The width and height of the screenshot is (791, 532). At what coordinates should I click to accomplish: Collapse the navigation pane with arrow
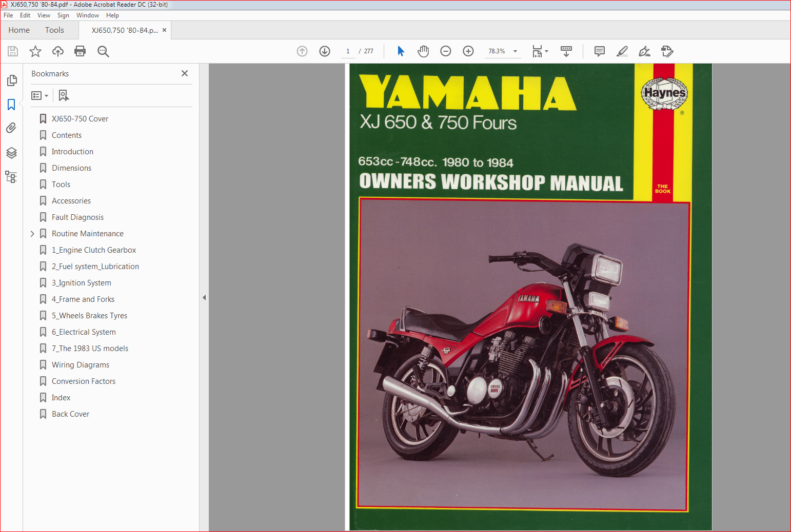(204, 297)
